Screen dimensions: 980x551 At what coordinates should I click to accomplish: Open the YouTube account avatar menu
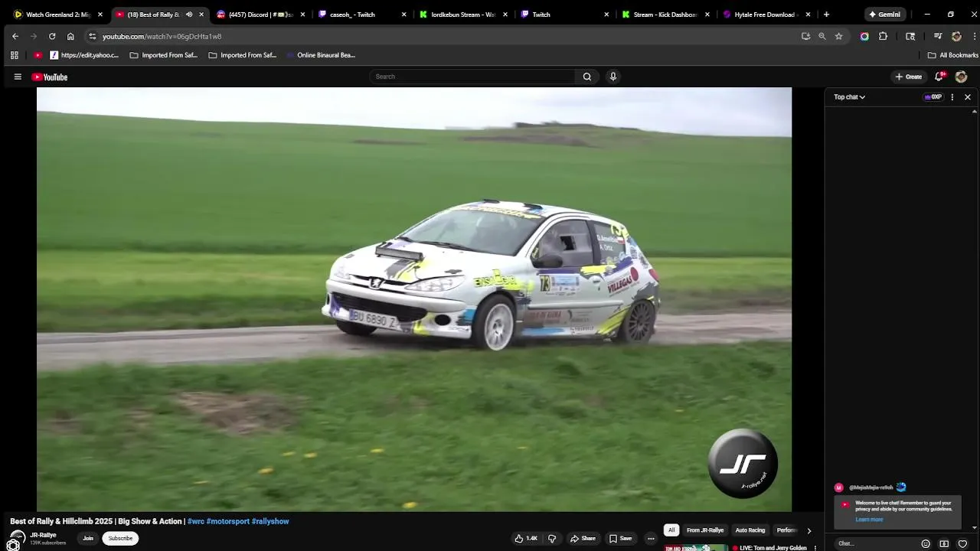pos(962,77)
